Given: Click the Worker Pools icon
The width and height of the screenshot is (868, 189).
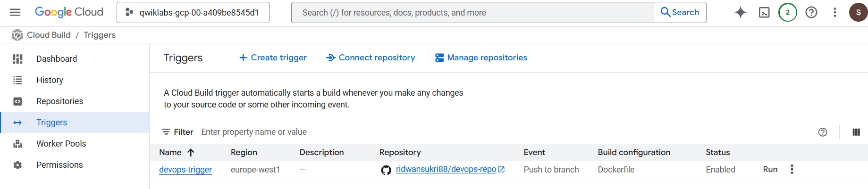Looking at the screenshot, I should point(17,144).
